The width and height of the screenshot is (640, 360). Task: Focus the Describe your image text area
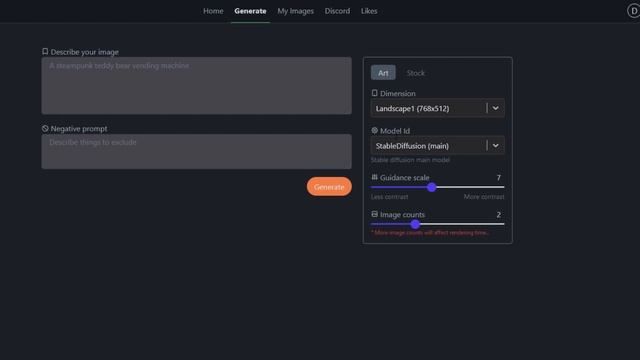coord(196,86)
